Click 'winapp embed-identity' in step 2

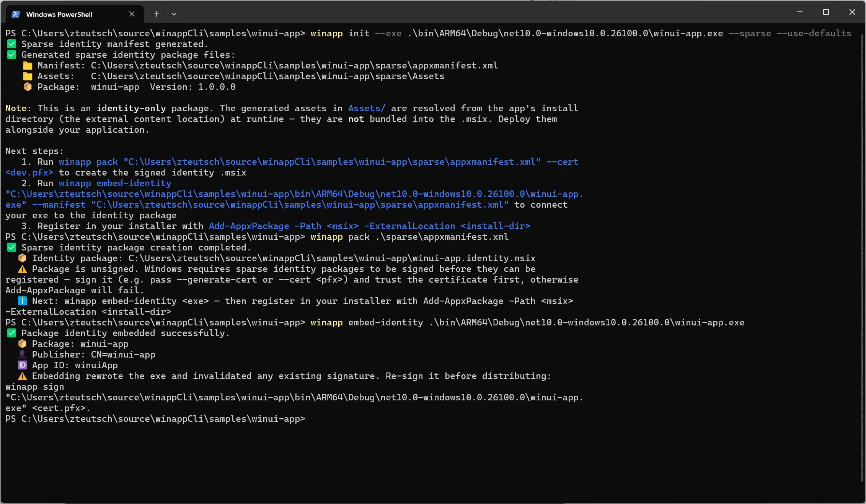pos(115,183)
